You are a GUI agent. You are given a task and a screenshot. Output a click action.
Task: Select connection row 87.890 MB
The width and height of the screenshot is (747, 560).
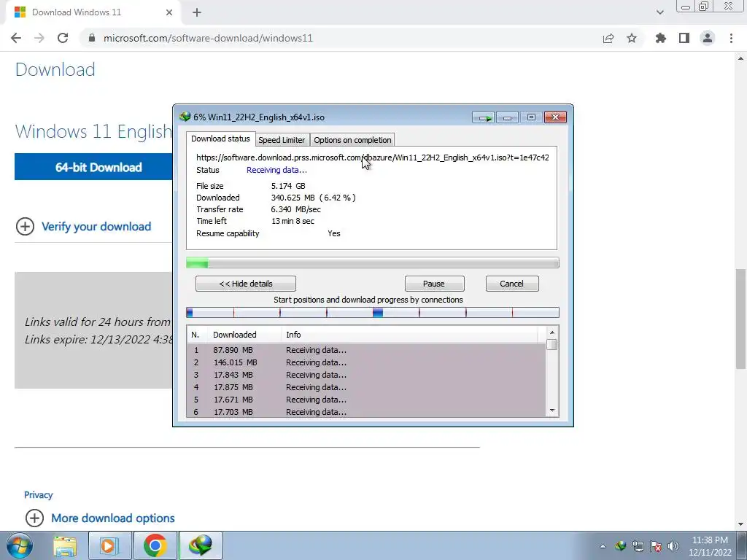(x=366, y=350)
